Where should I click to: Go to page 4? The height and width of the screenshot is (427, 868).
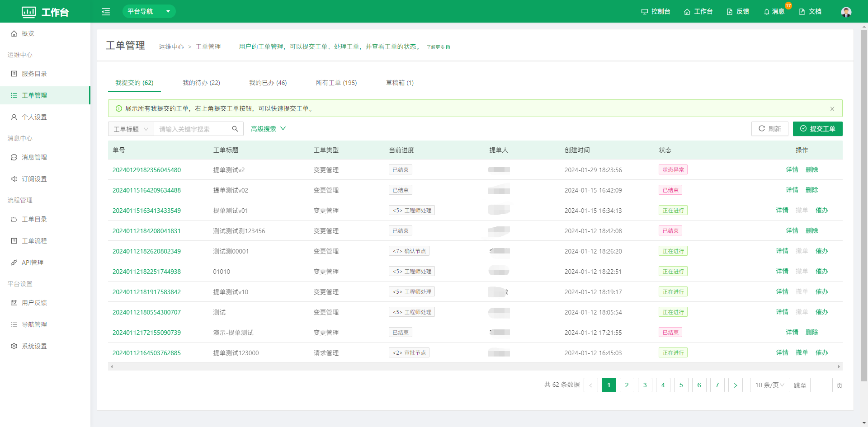[x=663, y=385]
